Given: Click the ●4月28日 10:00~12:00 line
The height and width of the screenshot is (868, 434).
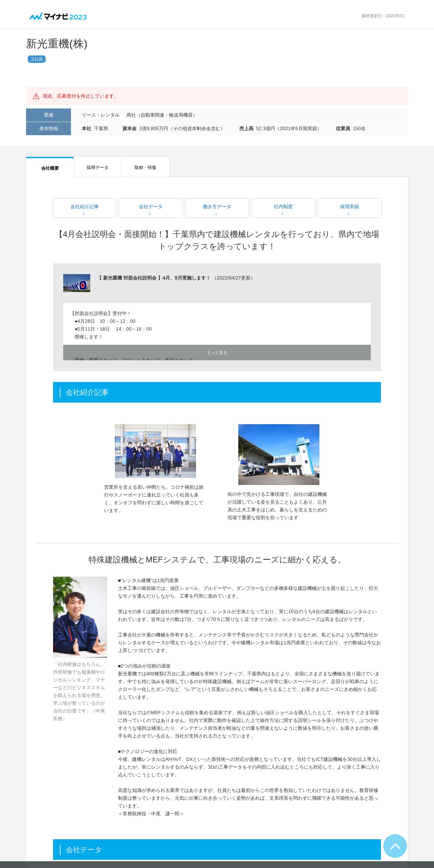Looking at the screenshot, I should (x=105, y=321).
